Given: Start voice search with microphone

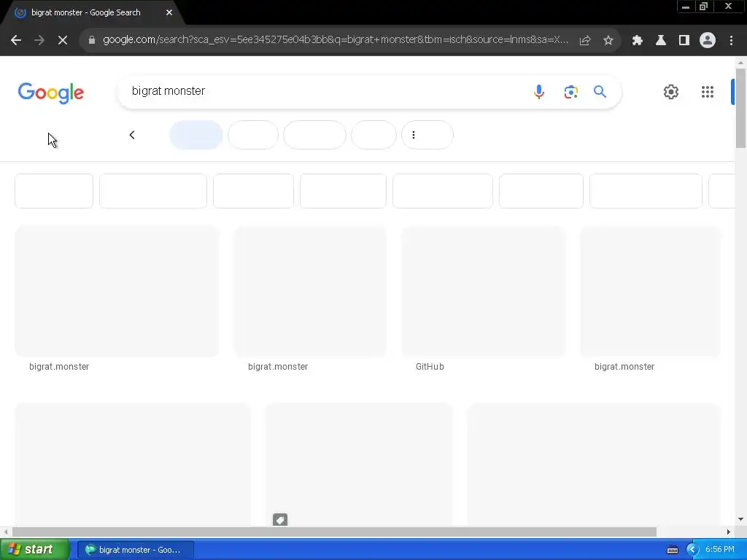Looking at the screenshot, I should tap(539, 91).
